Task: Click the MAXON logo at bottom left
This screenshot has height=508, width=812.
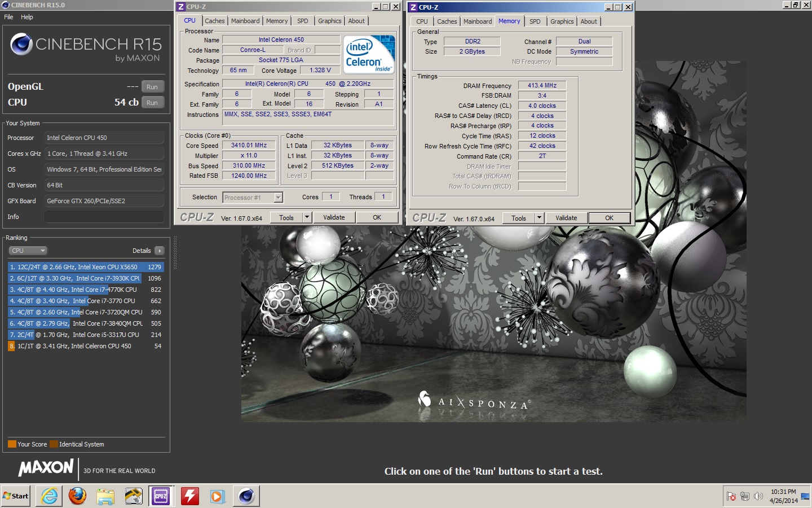Action: point(46,467)
